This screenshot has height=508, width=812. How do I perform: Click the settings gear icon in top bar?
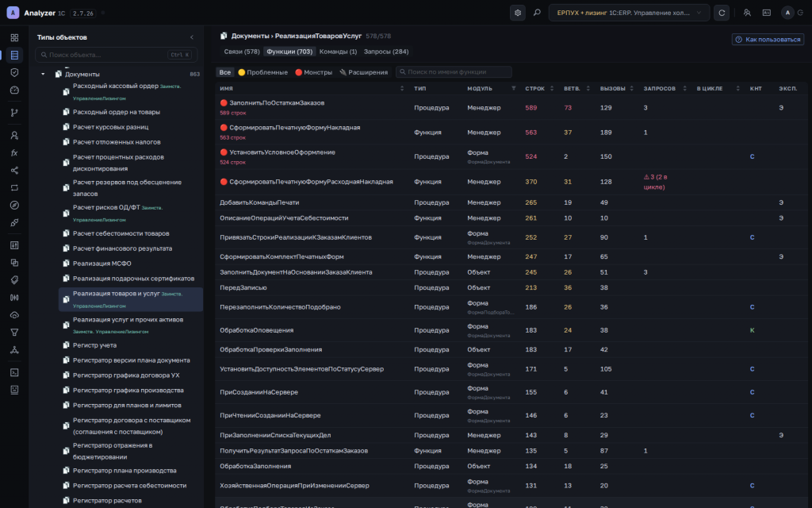(517, 13)
